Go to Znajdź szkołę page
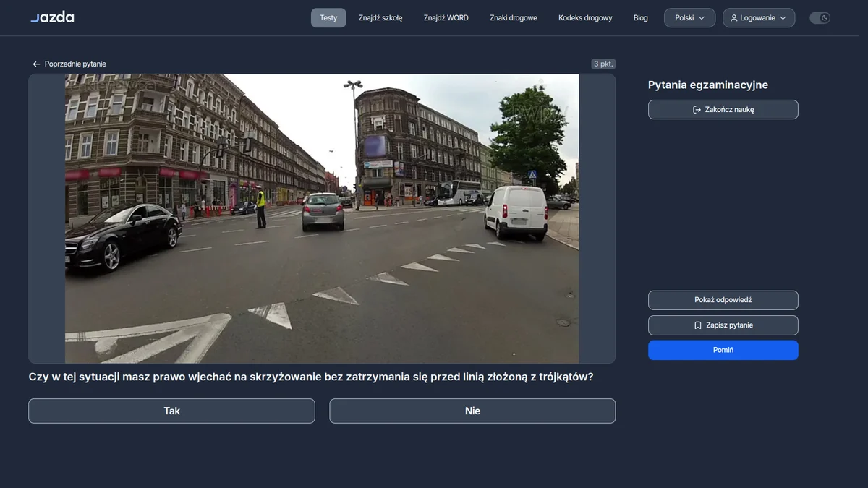 [380, 18]
